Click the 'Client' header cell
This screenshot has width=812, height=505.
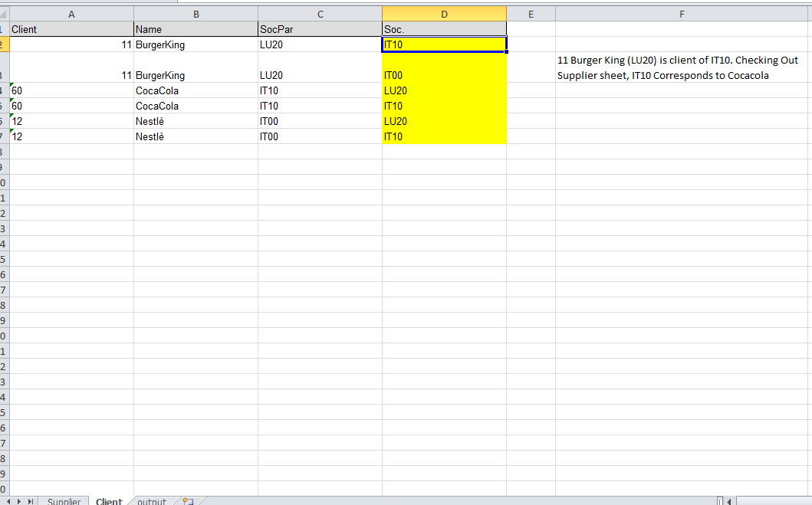(x=71, y=29)
